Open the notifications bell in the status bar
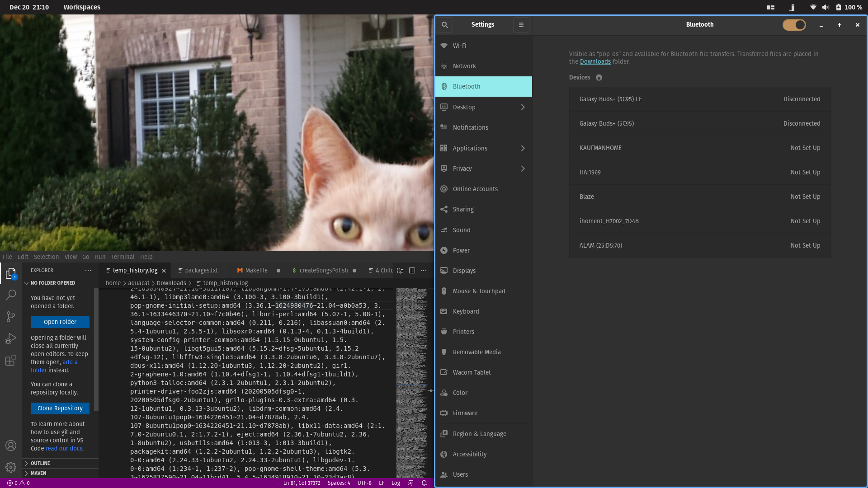Viewport: 868px width, 488px height. click(424, 483)
